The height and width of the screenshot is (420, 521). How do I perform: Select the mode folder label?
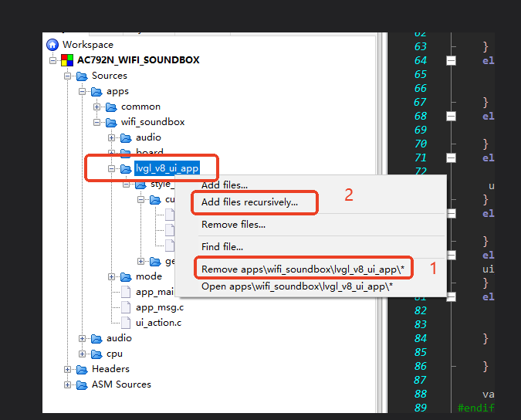pos(148,276)
